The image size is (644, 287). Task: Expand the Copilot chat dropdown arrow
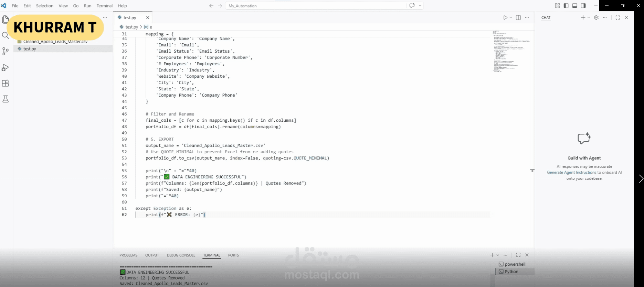coord(420,5)
